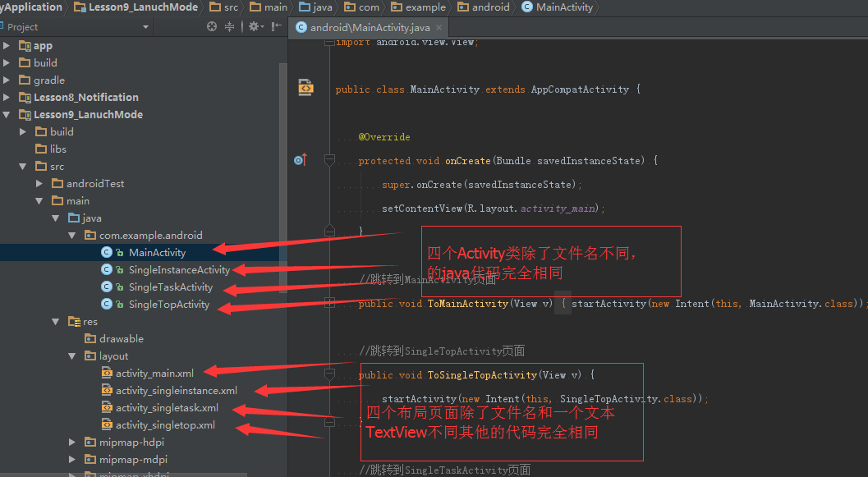Screen dimensions: 868x477
Task: Click the related XML file gutter icon
Action: point(305,86)
